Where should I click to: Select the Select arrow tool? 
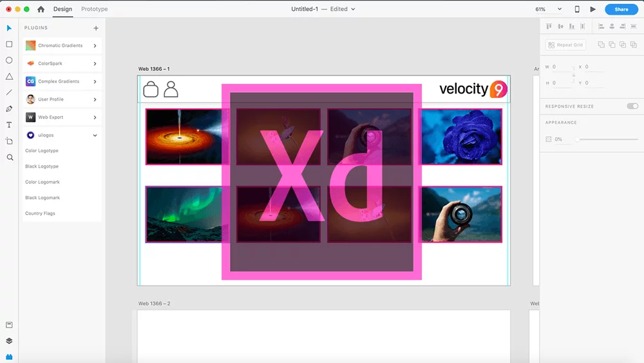click(9, 28)
